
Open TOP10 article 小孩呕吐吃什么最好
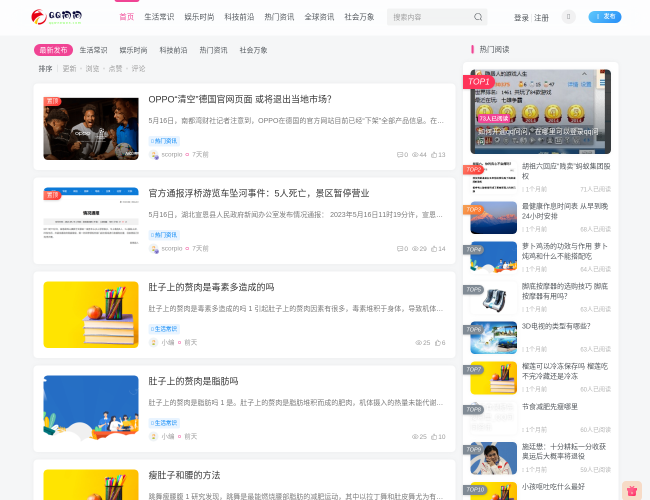[553, 487]
